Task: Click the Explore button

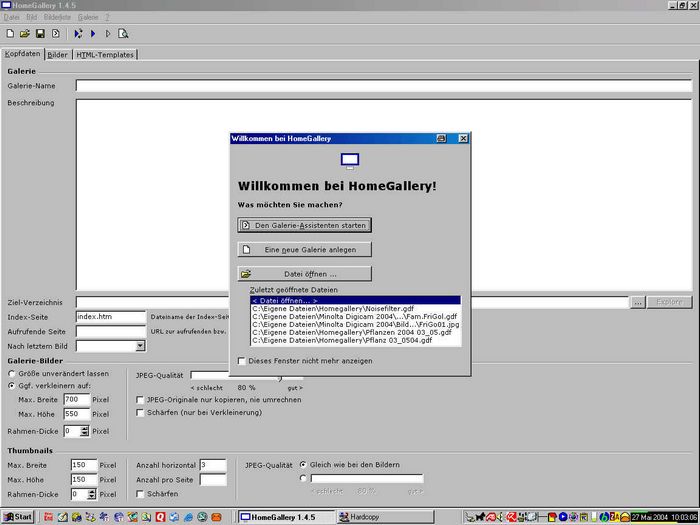Action: pos(670,302)
